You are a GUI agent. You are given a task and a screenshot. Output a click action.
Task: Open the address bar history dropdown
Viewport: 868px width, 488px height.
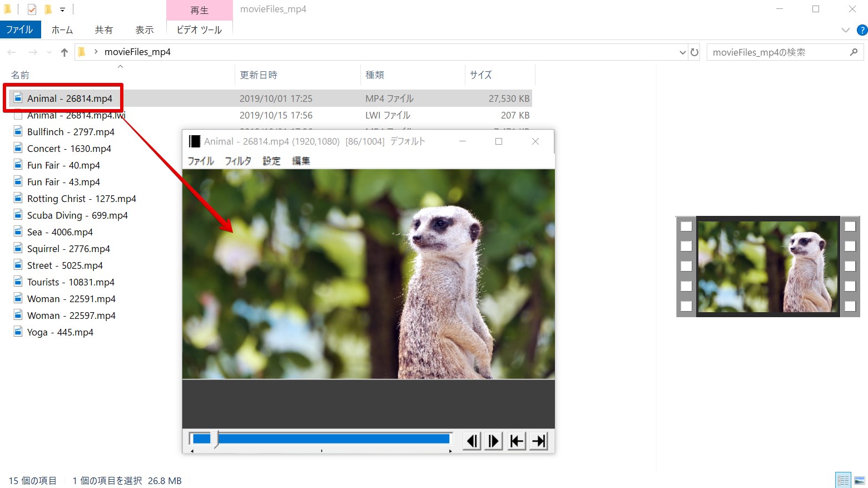point(682,52)
